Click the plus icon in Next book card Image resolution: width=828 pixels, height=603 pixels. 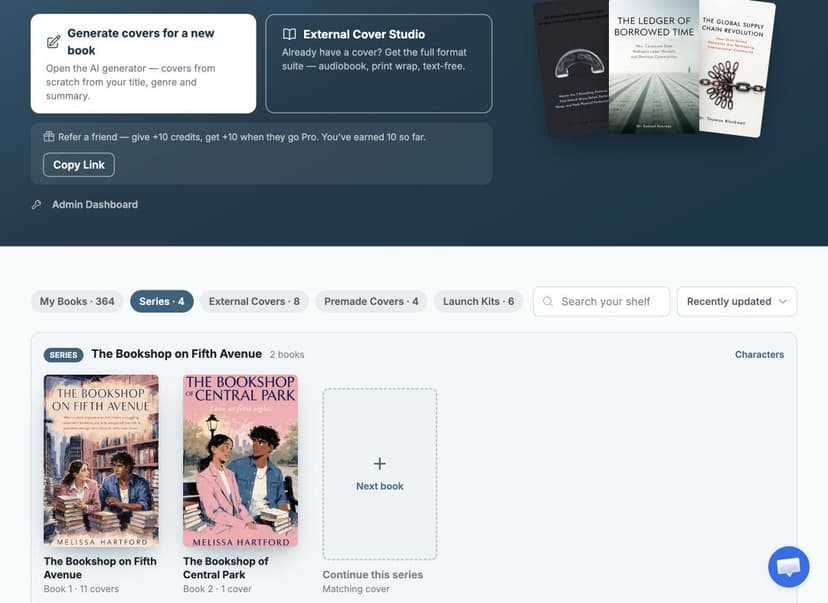(x=380, y=464)
